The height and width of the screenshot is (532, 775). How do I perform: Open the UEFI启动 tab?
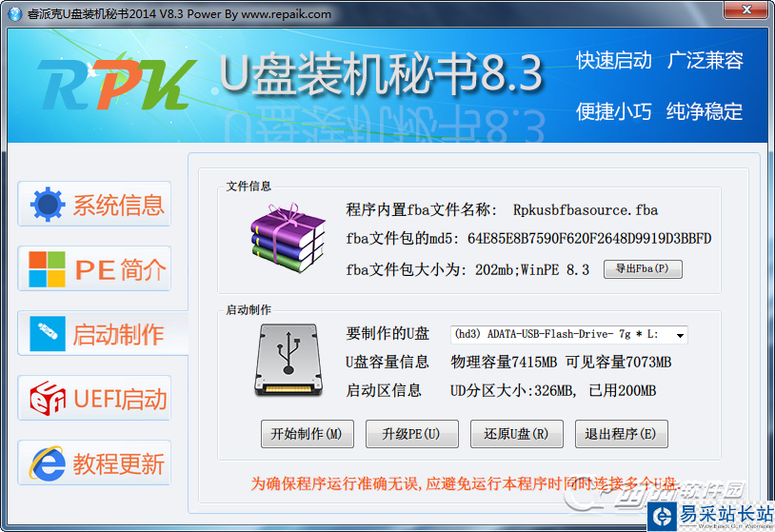tap(94, 398)
